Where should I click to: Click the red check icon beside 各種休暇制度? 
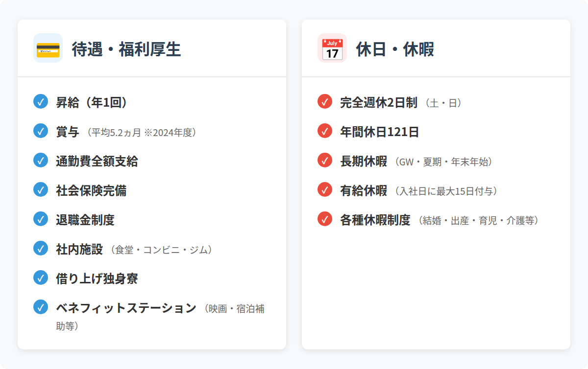point(325,219)
